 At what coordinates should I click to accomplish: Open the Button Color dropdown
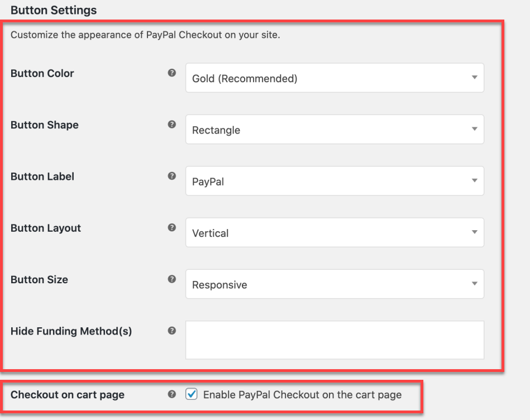tap(335, 78)
